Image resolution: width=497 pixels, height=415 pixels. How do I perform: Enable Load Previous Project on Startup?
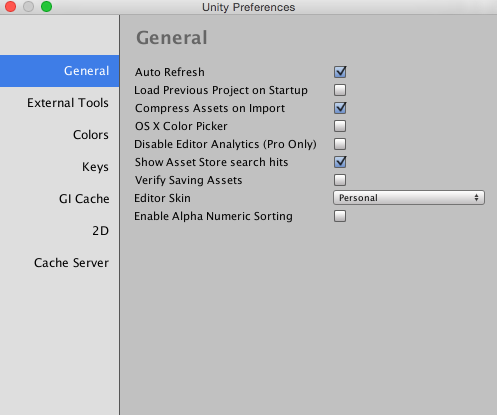click(x=340, y=90)
